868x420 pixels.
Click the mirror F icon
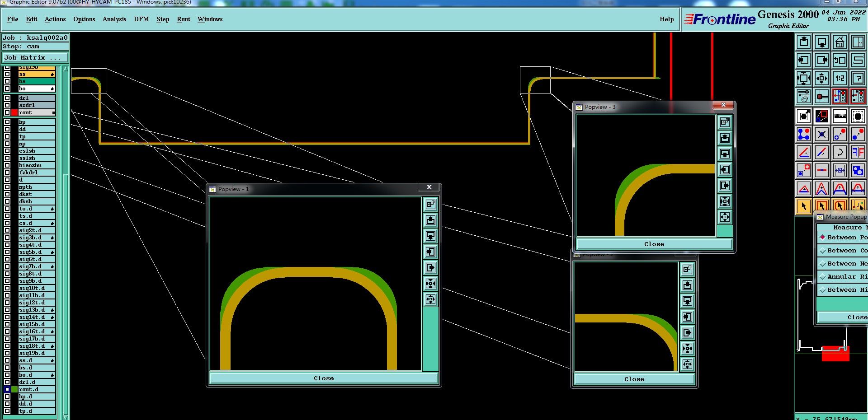[858, 152]
